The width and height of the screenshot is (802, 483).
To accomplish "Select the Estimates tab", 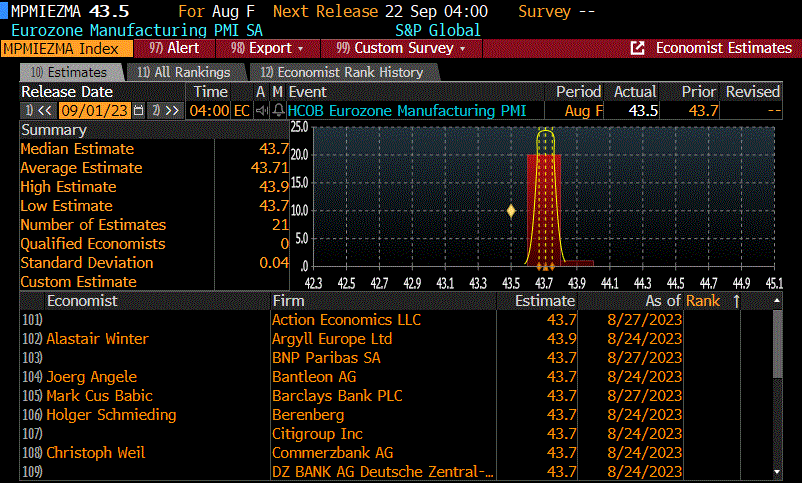I will pos(70,72).
